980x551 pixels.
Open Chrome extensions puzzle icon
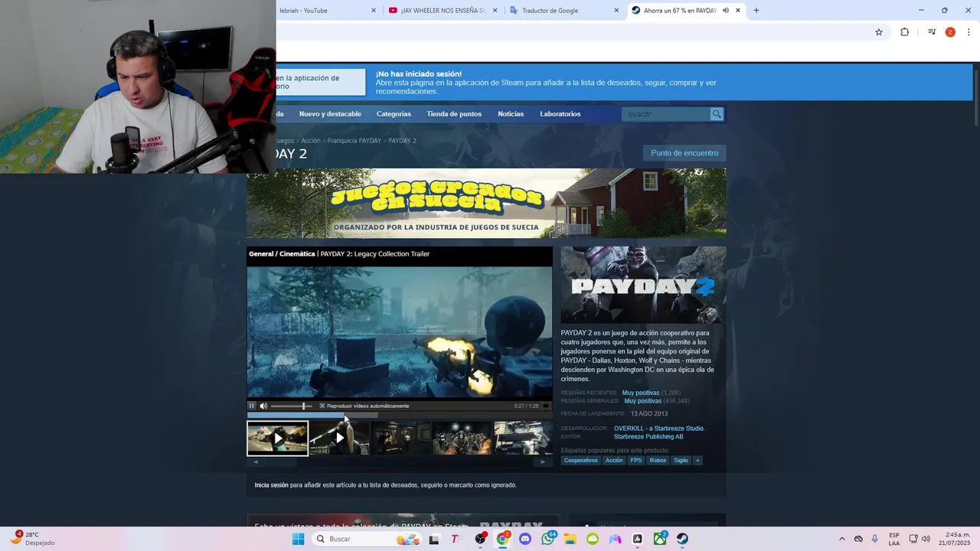(x=905, y=32)
